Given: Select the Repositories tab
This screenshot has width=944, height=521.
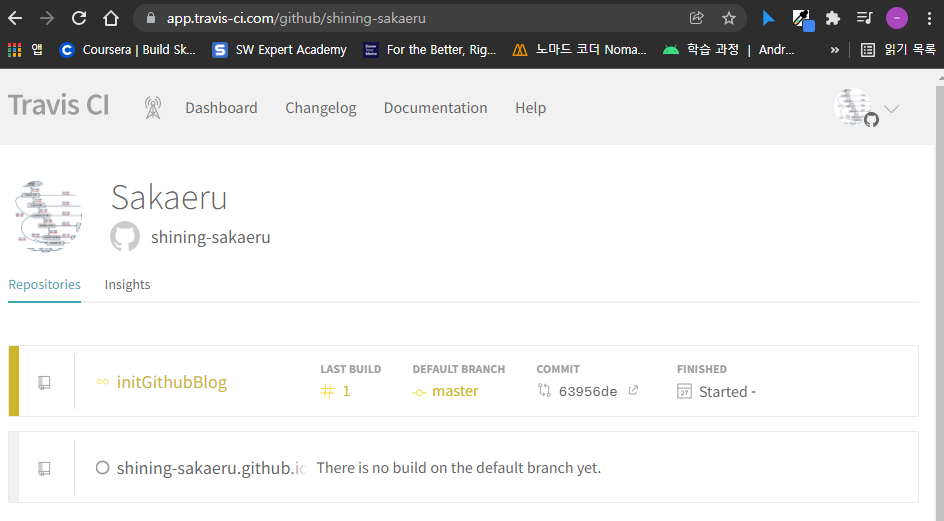Looking at the screenshot, I should pyautogui.click(x=45, y=284).
